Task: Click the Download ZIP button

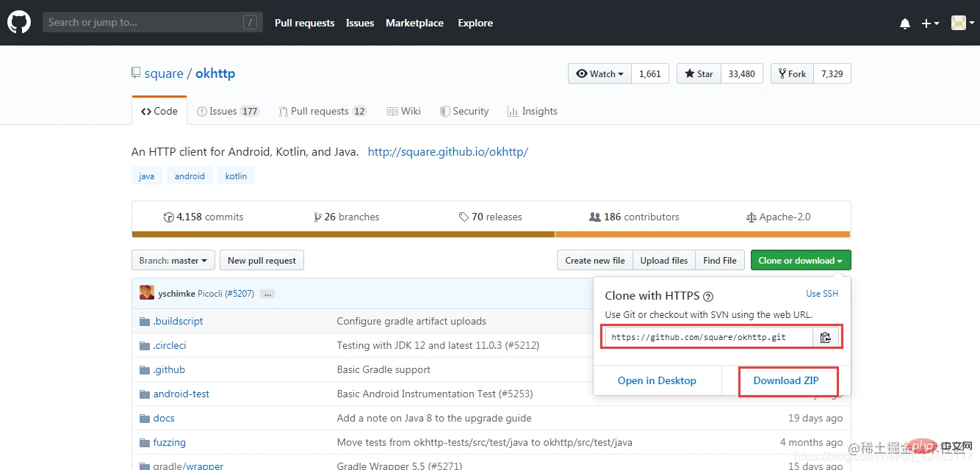Action: [785, 380]
